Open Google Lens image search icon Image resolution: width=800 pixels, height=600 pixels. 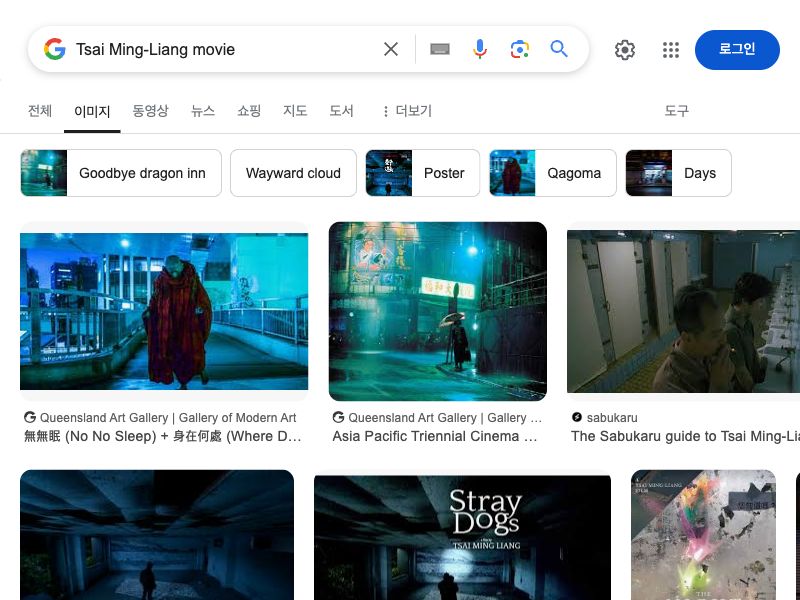pos(519,49)
